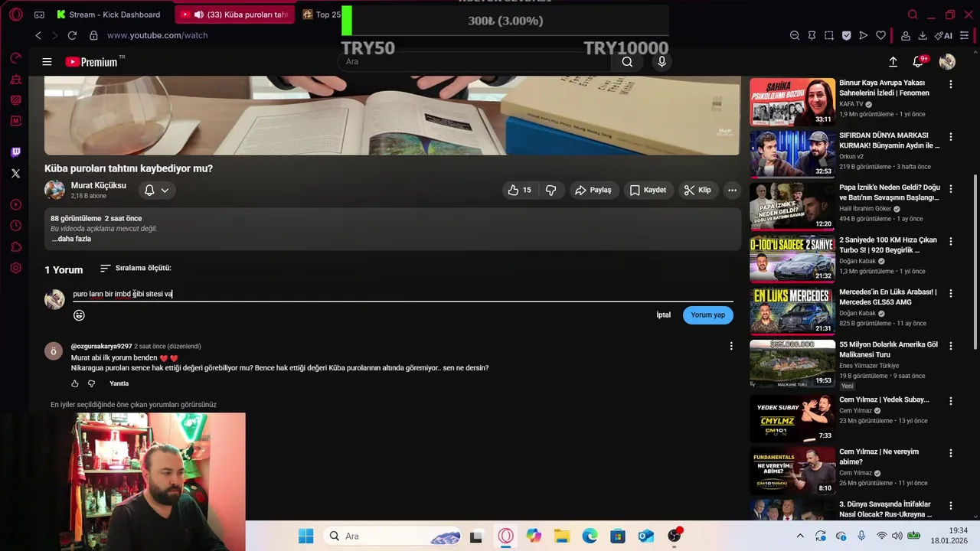Open history clock icon in sidebar
The image size is (980, 551).
[x=15, y=226]
